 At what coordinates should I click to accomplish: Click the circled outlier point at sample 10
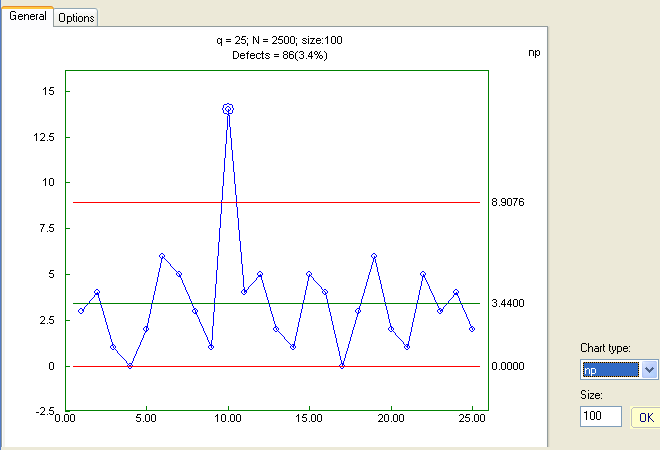(228, 108)
